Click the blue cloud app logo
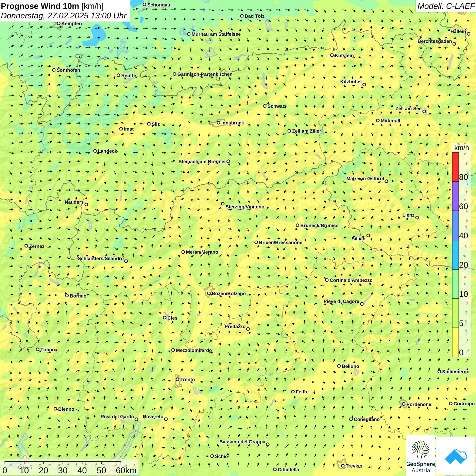 tap(456, 456)
